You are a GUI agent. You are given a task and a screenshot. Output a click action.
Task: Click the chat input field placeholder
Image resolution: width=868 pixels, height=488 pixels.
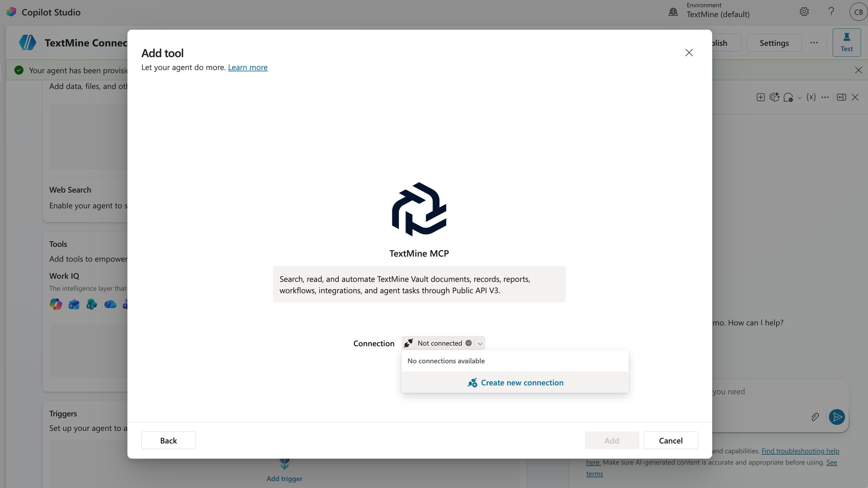728,391
